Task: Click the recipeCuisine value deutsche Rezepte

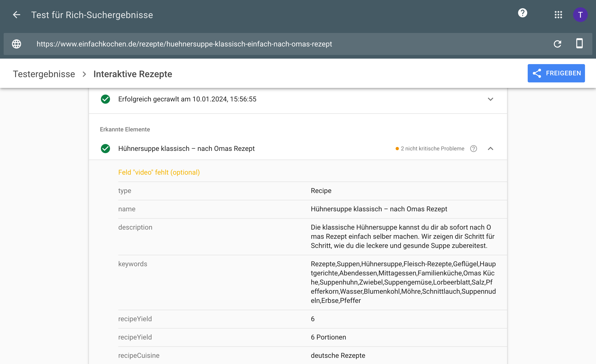Action: pyautogui.click(x=338, y=356)
